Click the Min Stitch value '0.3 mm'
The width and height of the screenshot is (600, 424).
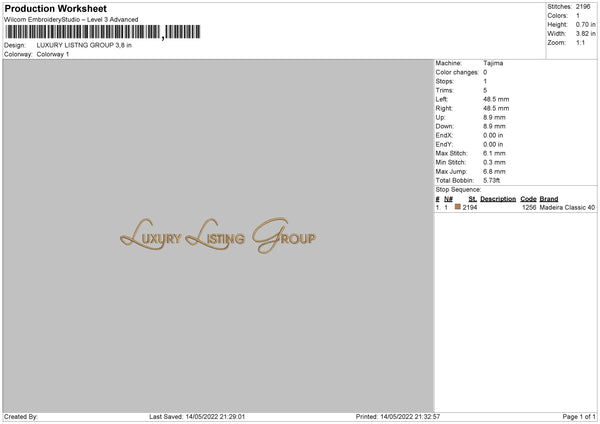pyautogui.click(x=494, y=162)
